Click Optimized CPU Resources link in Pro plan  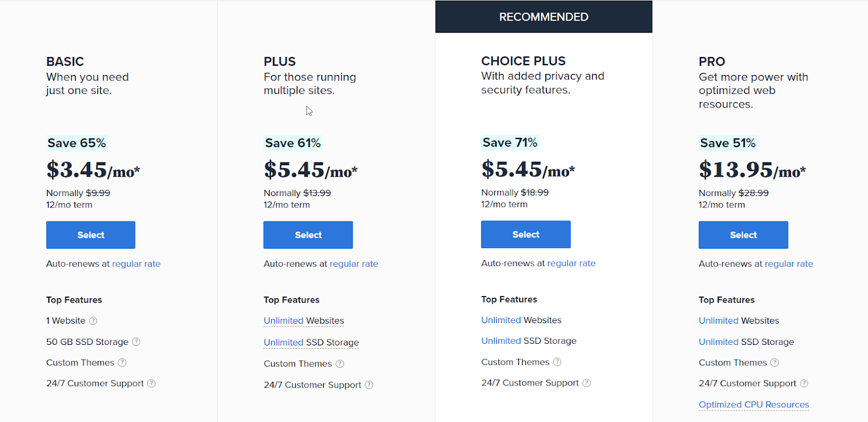tap(754, 405)
